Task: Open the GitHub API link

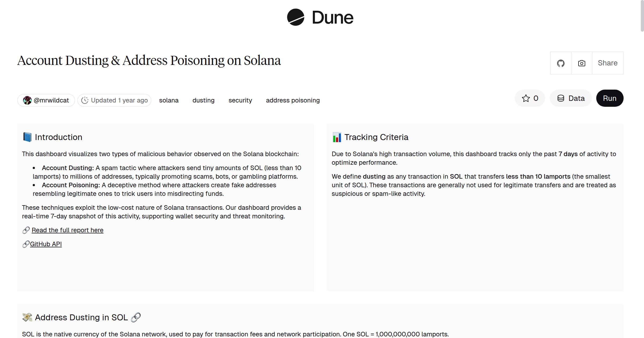Action: click(x=46, y=244)
